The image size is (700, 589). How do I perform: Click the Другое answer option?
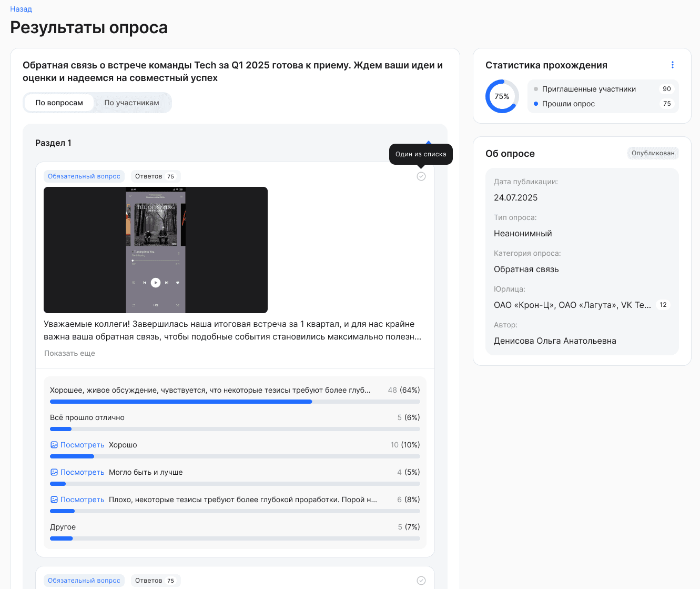[x=63, y=527]
